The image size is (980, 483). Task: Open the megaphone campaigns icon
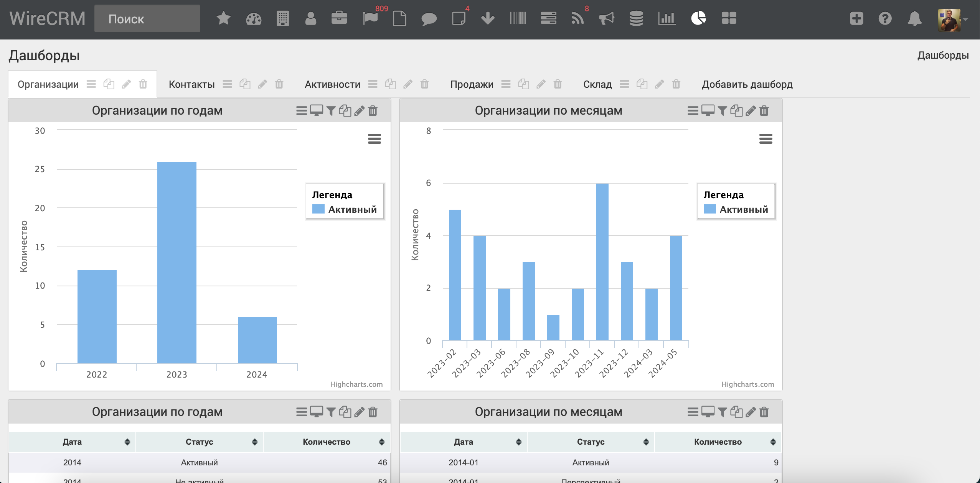coord(607,18)
